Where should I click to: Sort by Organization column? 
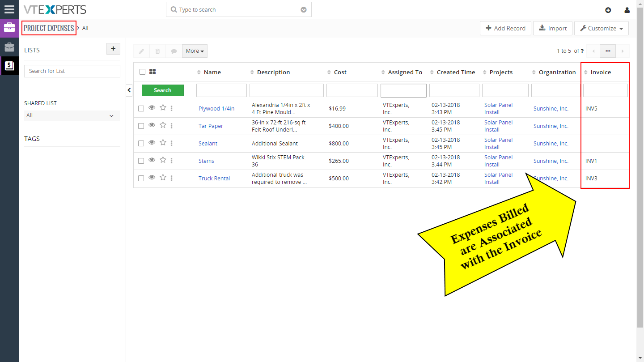click(x=557, y=72)
